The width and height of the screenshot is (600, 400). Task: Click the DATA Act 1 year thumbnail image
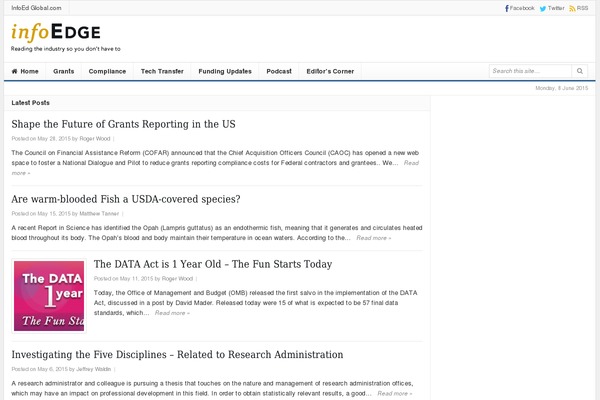pyautogui.click(x=49, y=296)
